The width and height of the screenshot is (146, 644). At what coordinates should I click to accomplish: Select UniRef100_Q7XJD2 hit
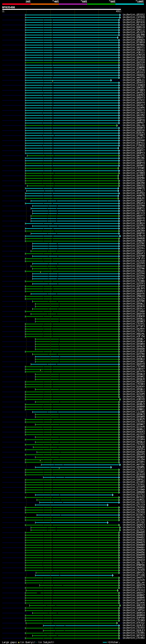click(134, 522)
